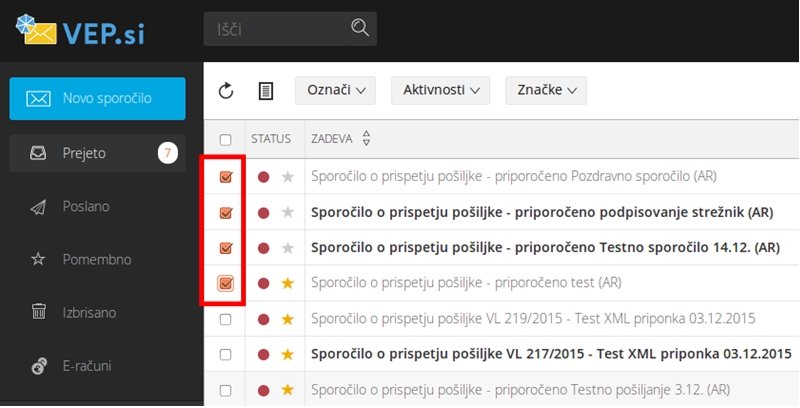This screenshot has width=800, height=408.
Task: Sort by ZADEVA using sort arrows
Action: click(366, 138)
